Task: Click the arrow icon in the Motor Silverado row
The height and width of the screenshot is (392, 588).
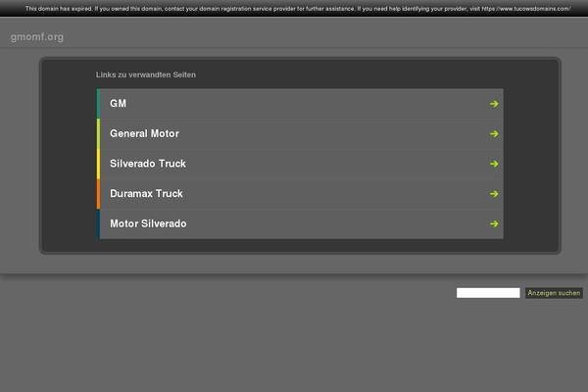Action: [494, 224]
